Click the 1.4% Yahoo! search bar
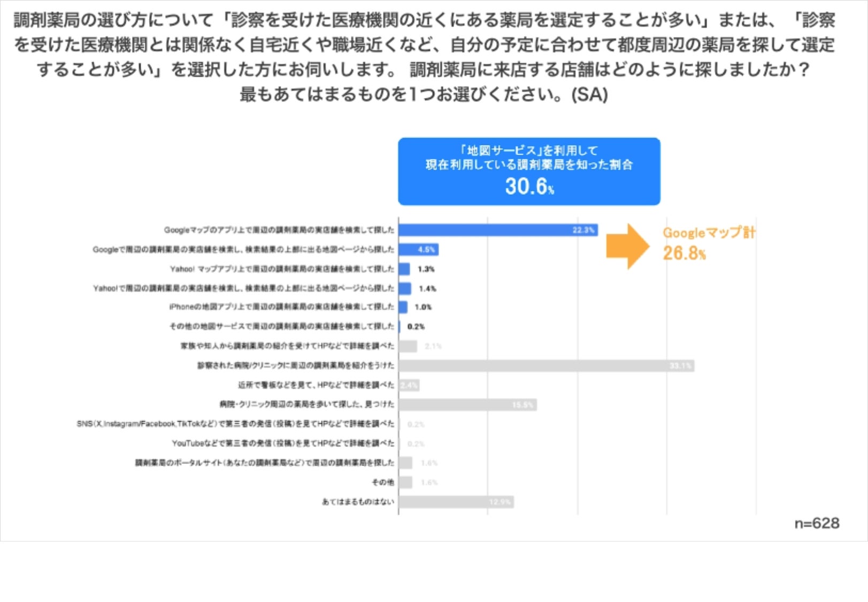Screen dimensions: 868x602 click(x=405, y=288)
